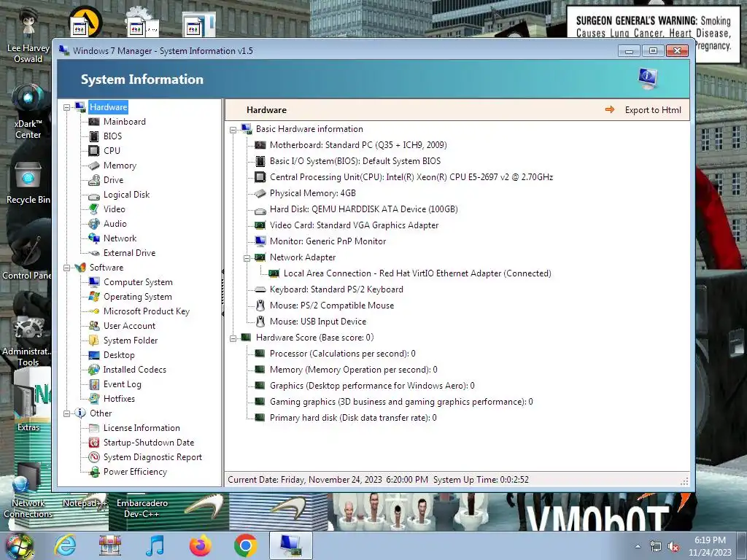
Task: Click the System Diagnostic Report icon
Action: 94,457
